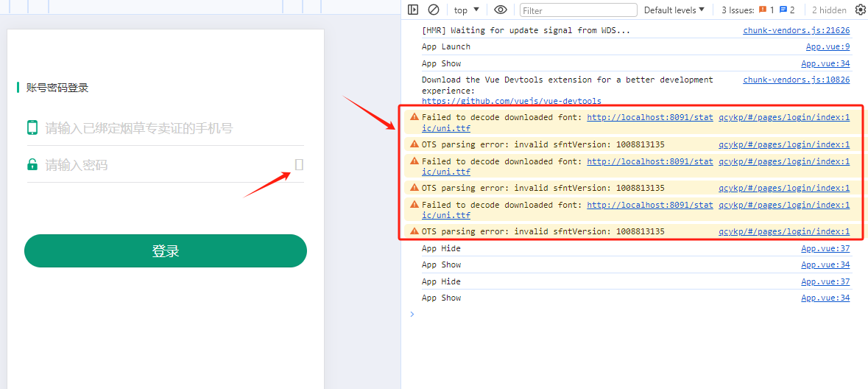Open the vue-devtools GitHub link

point(511,101)
